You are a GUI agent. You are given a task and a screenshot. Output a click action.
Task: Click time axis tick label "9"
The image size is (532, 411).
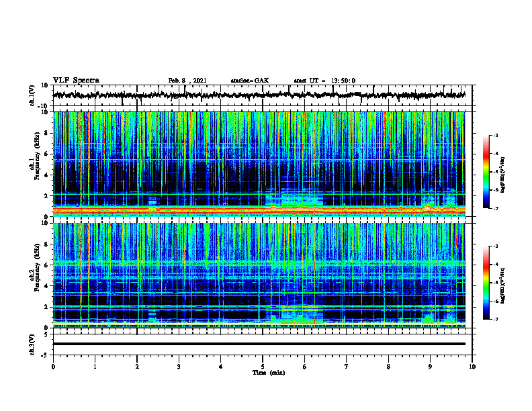coord(430,367)
